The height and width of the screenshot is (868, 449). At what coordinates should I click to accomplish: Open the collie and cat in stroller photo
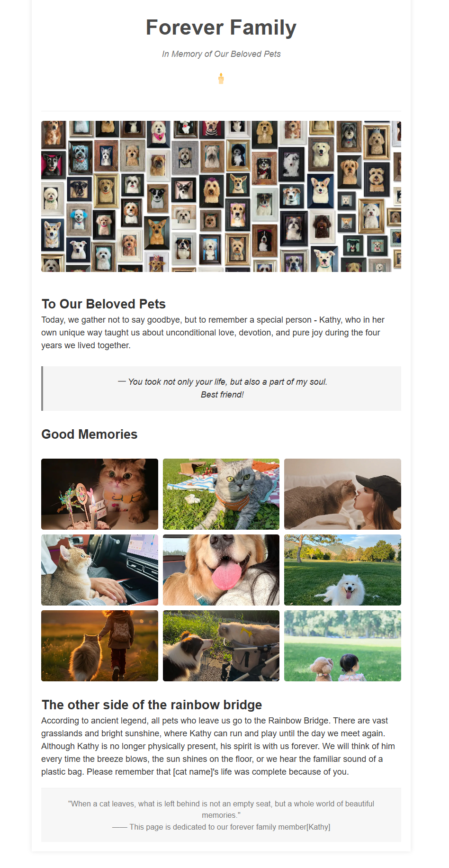pos(221,646)
